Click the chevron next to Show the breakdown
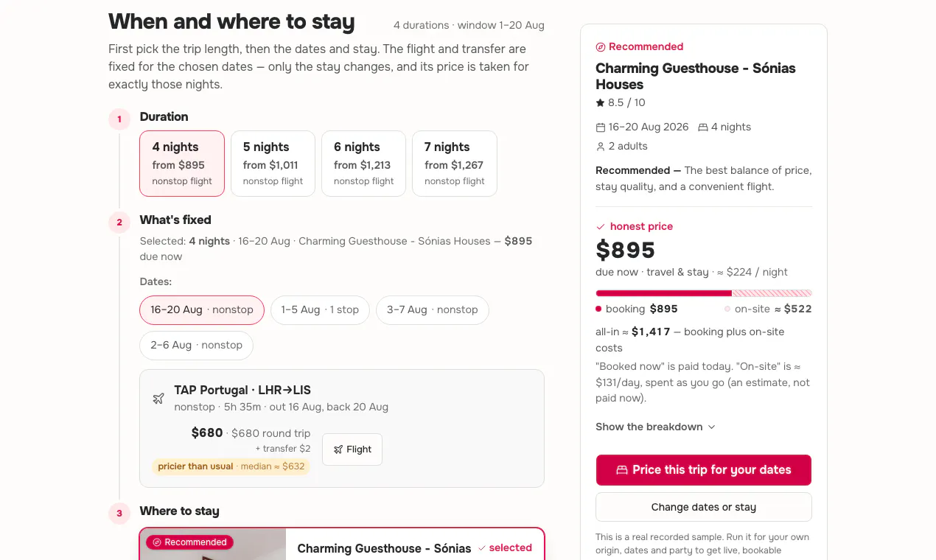The width and height of the screenshot is (936, 560). click(711, 427)
